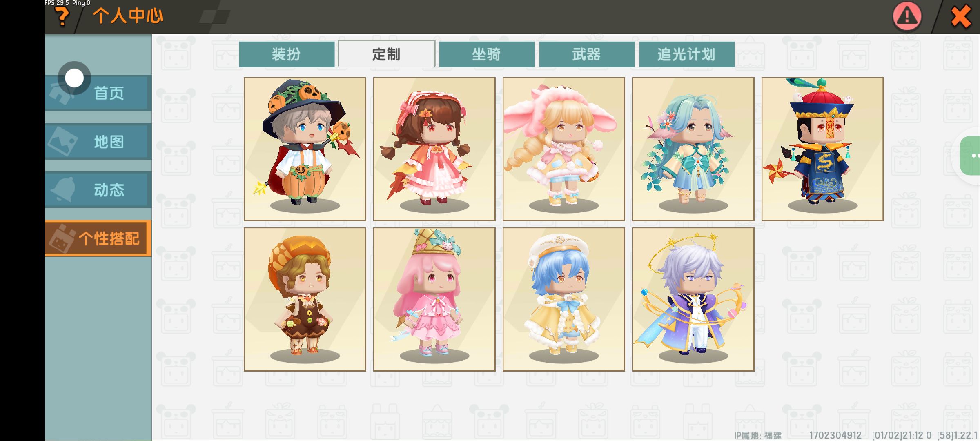The width and height of the screenshot is (980, 441).
Task: Open the 追光计划 tab
Action: pos(686,54)
